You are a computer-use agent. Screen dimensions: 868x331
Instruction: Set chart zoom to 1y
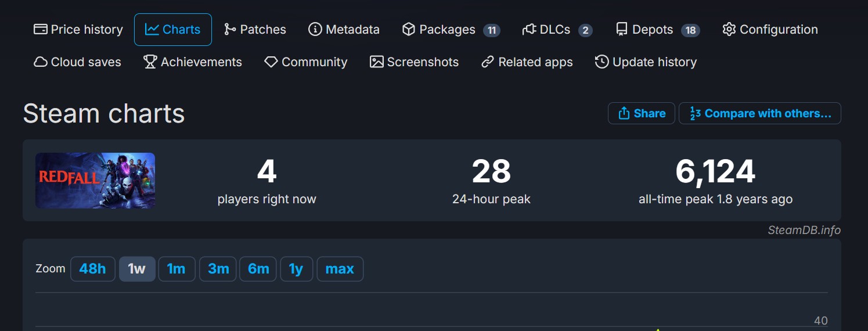pos(296,269)
